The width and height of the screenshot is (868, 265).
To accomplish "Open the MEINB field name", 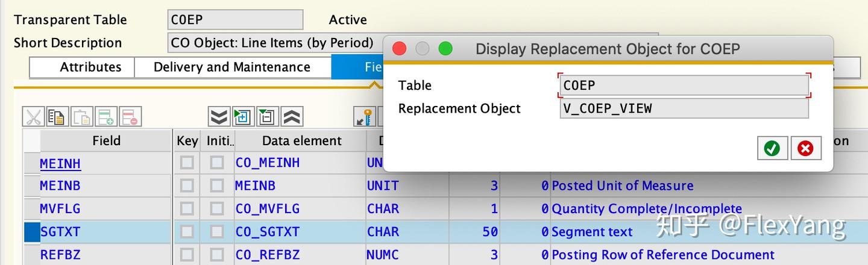I will (x=60, y=186).
